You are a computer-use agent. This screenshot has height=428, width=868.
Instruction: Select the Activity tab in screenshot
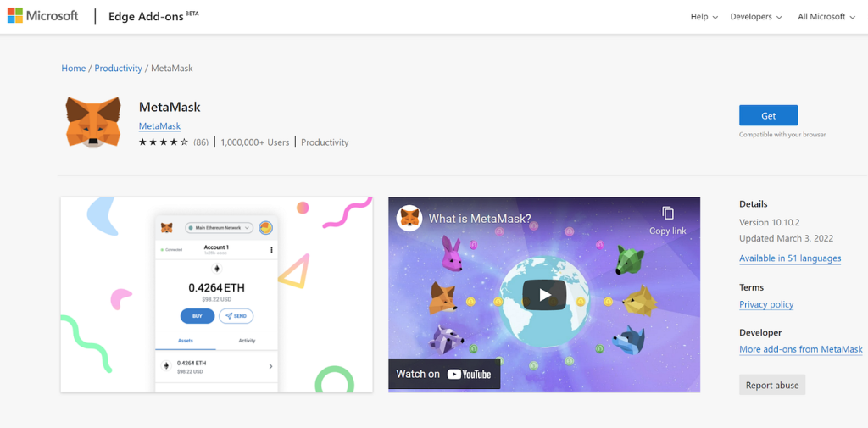(x=247, y=341)
